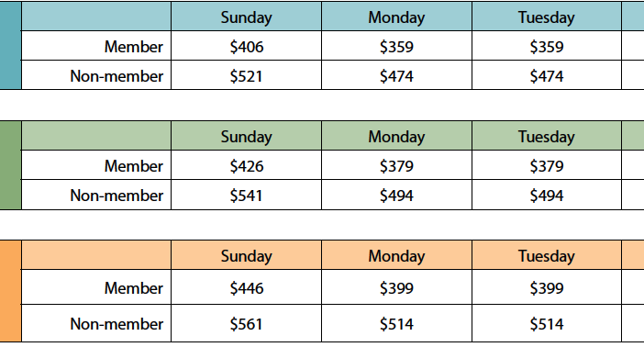644x347 pixels.
Task: Select the $426 Sunday member price
Action: pos(247,165)
